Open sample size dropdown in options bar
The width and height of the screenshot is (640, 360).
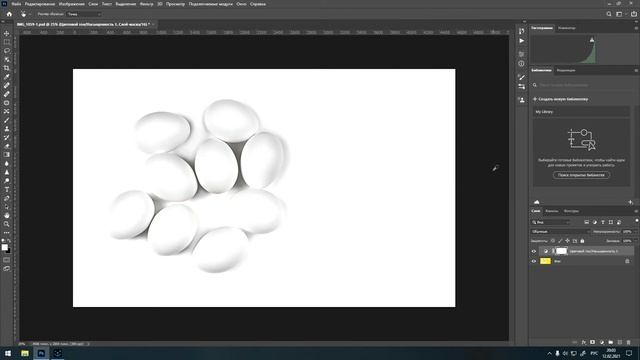[x=84, y=14]
